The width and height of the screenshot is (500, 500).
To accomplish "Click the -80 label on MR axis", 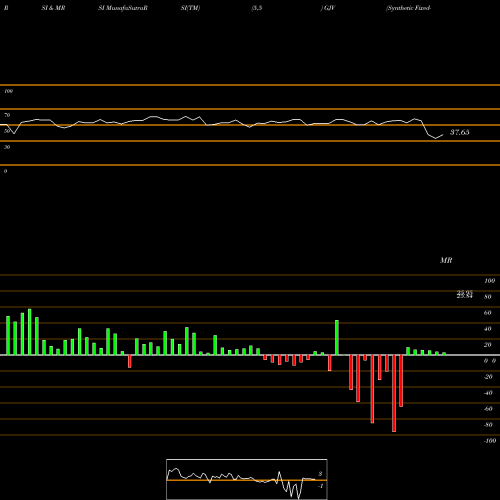I will coord(488,425).
